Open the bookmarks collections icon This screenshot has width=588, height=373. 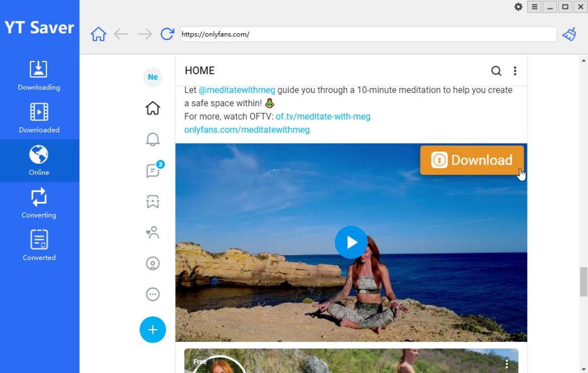pyautogui.click(x=153, y=201)
